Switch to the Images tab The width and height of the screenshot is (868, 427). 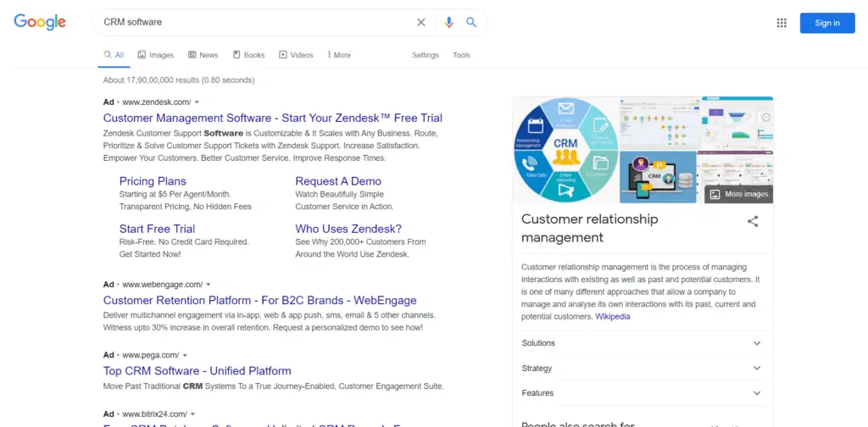(x=155, y=55)
